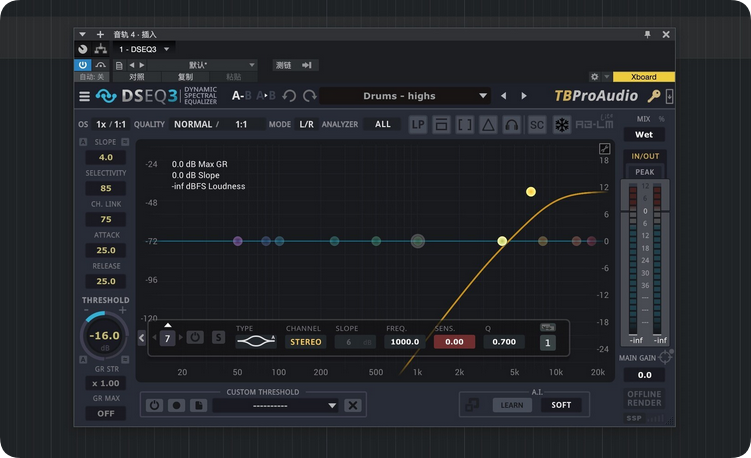This screenshot has height=458, width=751.
Task: Toggle the blue plugin power bypass
Action: (x=83, y=65)
